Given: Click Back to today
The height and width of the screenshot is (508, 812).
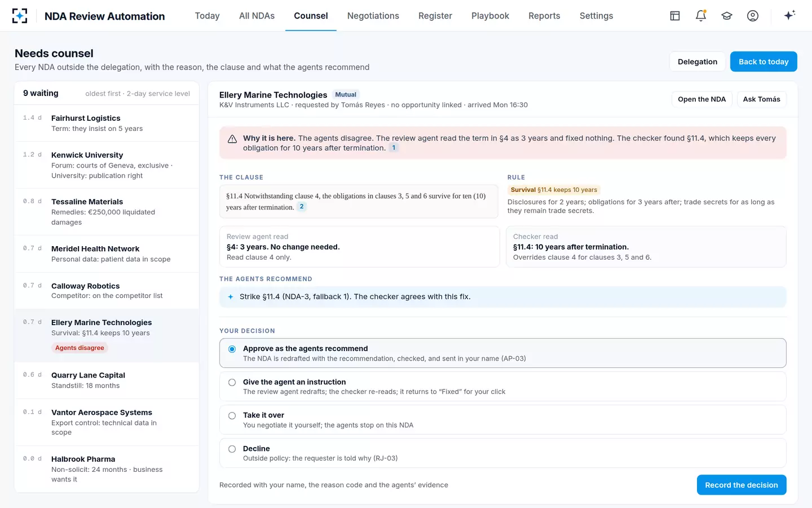Looking at the screenshot, I should point(764,62).
